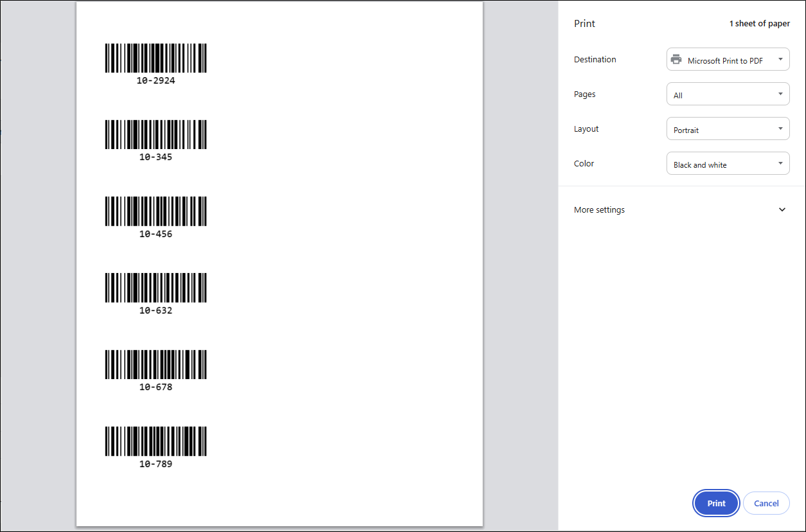The image size is (806, 532).
Task: Click the More settings label
Action: (599, 210)
